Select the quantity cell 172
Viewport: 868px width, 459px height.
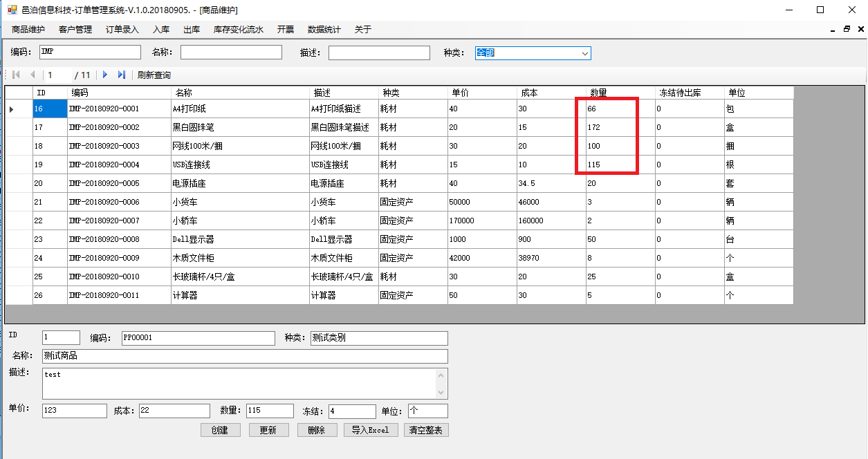pos(620,127)
